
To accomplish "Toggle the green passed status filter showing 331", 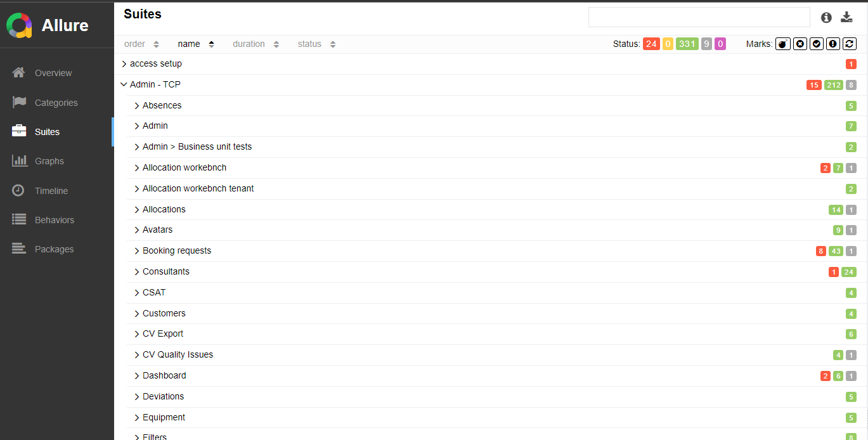I will click(687, 44).
